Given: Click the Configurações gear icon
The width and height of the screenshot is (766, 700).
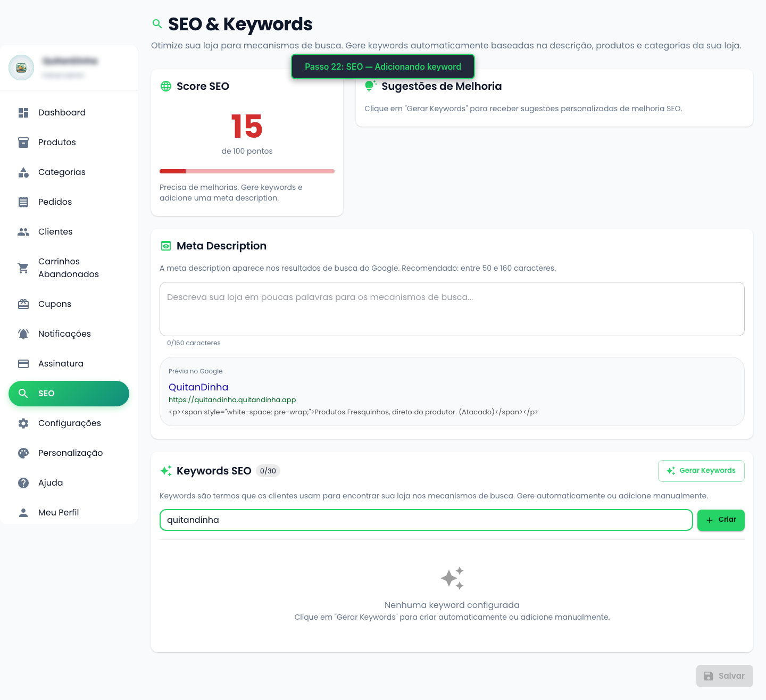Looking at the screenshot, I should tap(23, 423).
